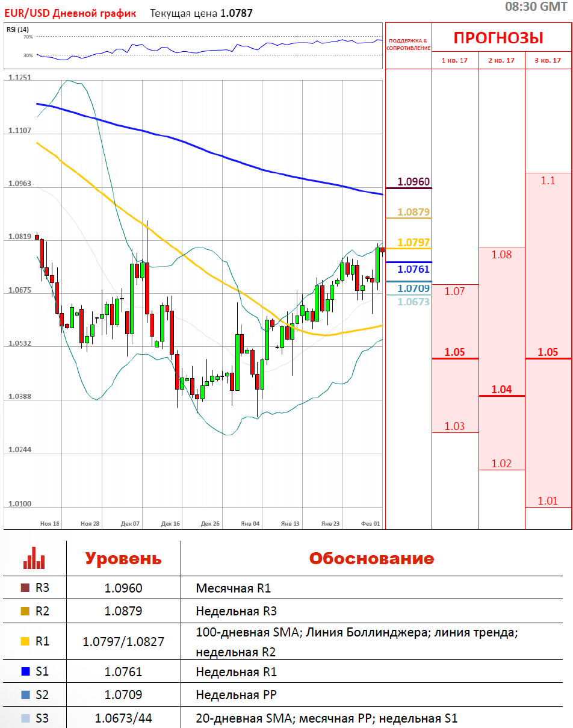Click the Обоснование column header
This screenshot has width=573, height=728.
coord(371,558)
